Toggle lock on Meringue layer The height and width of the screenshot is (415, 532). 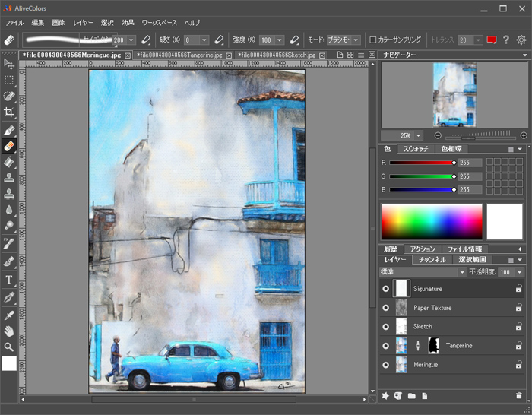519,365
